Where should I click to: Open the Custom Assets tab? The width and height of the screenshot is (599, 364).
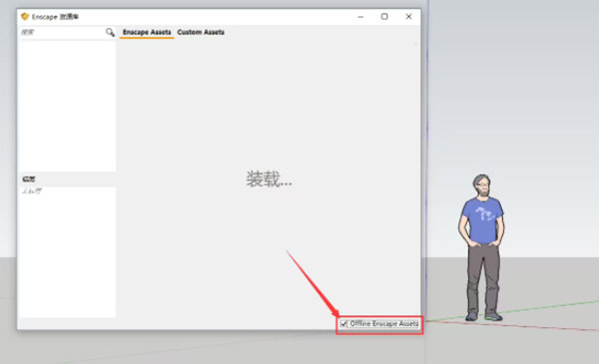point(201,33)
